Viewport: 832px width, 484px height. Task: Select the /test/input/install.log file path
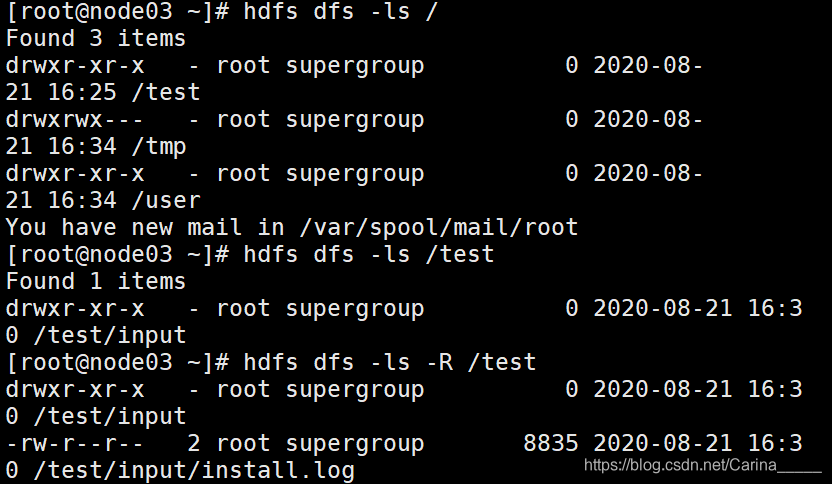(x=194, y=471)
